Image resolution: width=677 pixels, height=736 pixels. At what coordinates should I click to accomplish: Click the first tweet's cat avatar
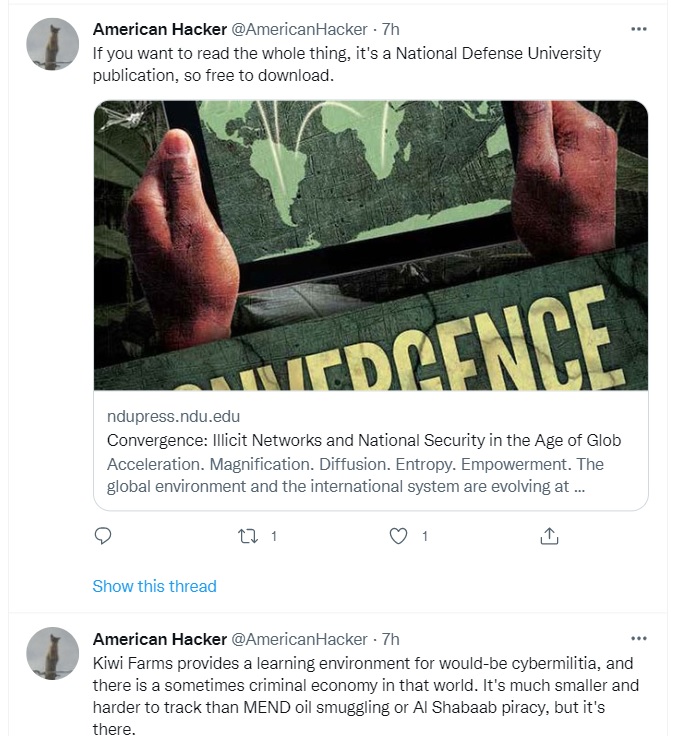pyautogui.click(x=52, y=45)
